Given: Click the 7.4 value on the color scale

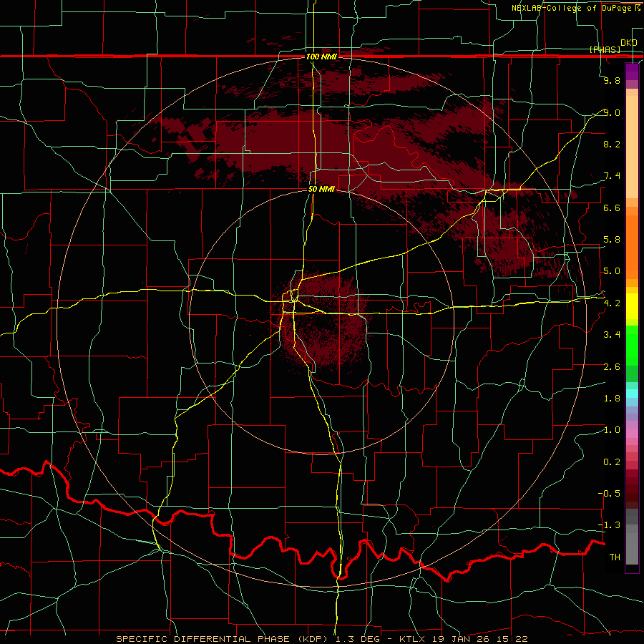Looking at the screenshot, I should [612, 176].
